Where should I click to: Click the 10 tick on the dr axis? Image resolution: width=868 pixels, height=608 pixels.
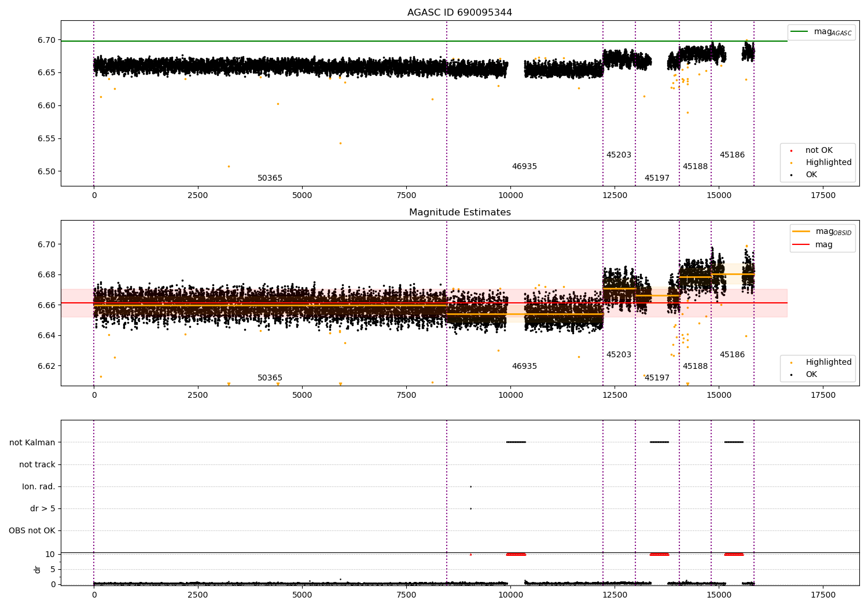[50, 554]
